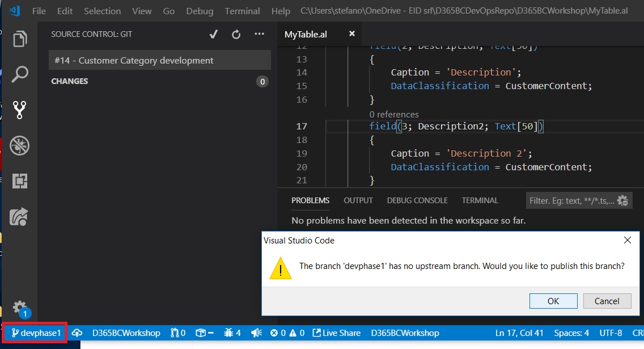Open the Run and Debug view
Screen dimensions: 644x349
tap(20, 146)
